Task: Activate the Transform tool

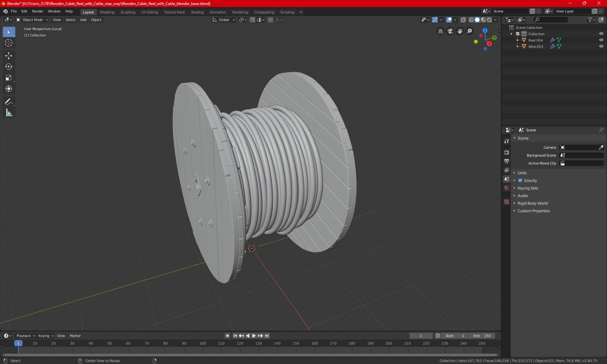Action: click(x=9, y=89)
